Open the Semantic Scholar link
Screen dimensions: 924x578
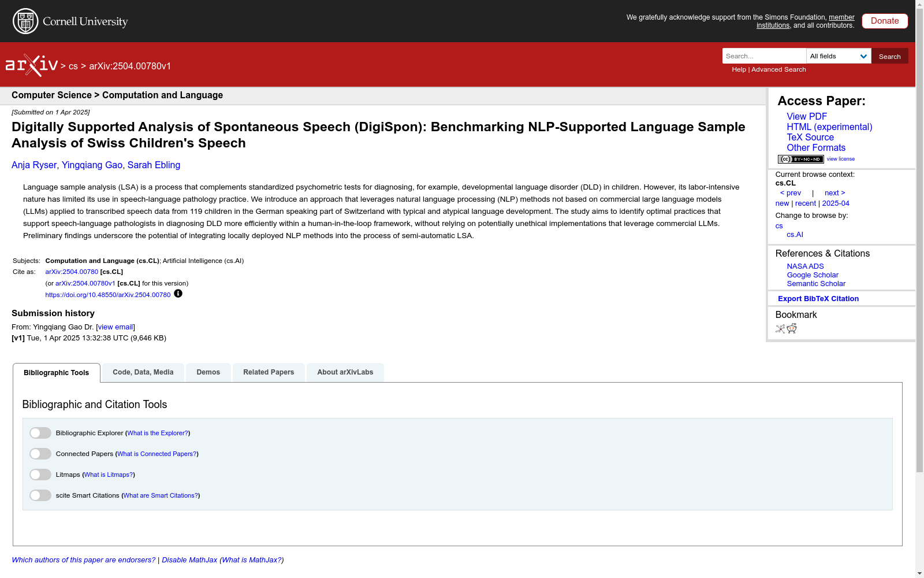[816, 284]
